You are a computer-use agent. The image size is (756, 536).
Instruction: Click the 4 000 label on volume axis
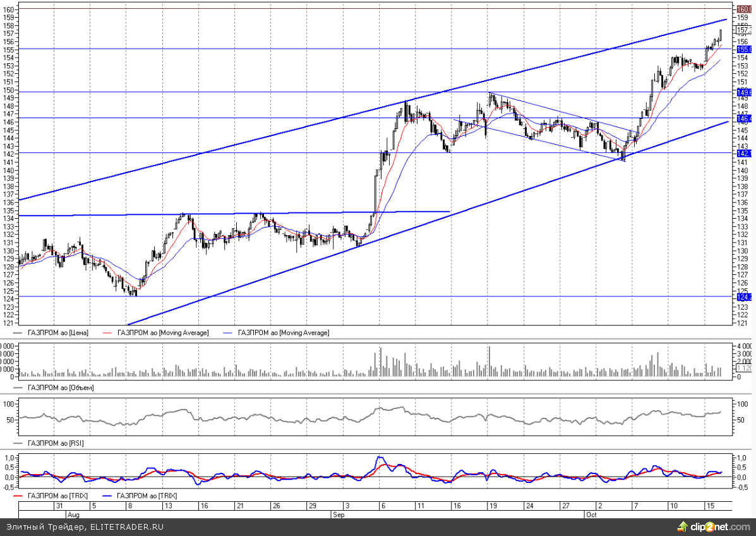(x=745, y=346)
